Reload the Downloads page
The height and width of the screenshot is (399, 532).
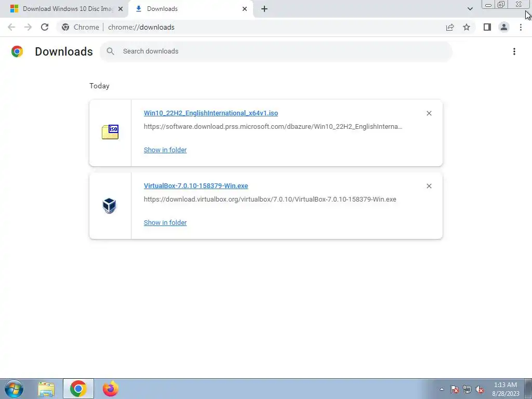[45, 27]
